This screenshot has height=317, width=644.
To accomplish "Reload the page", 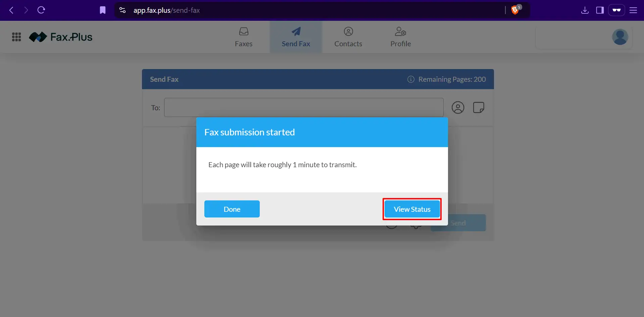I will pos(41,10).
